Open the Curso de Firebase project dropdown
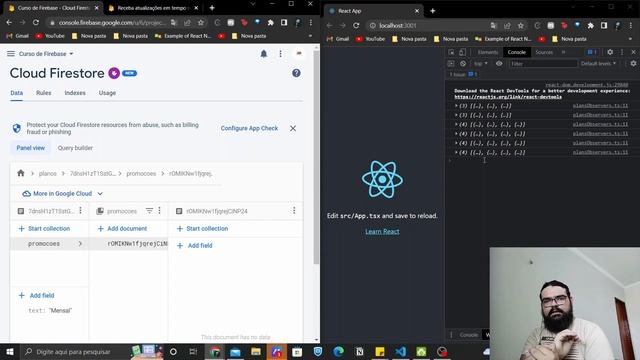Screen dimensions: 640x360 (x=46, y=54)
